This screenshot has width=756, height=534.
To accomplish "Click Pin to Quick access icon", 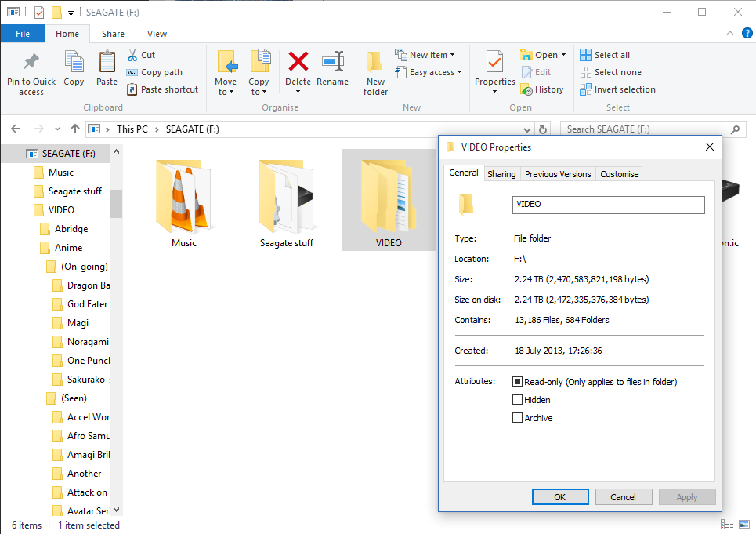I will point(31,62).
